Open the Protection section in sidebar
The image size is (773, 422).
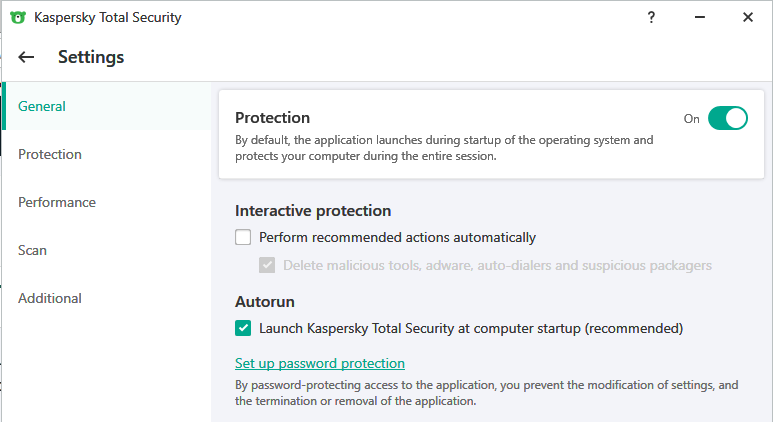pos(50,154)
